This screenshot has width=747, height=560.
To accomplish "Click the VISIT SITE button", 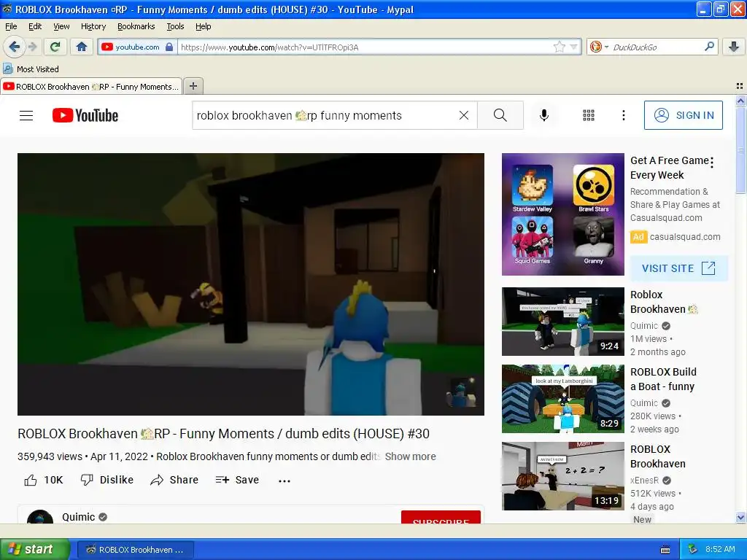I will 678,268.
